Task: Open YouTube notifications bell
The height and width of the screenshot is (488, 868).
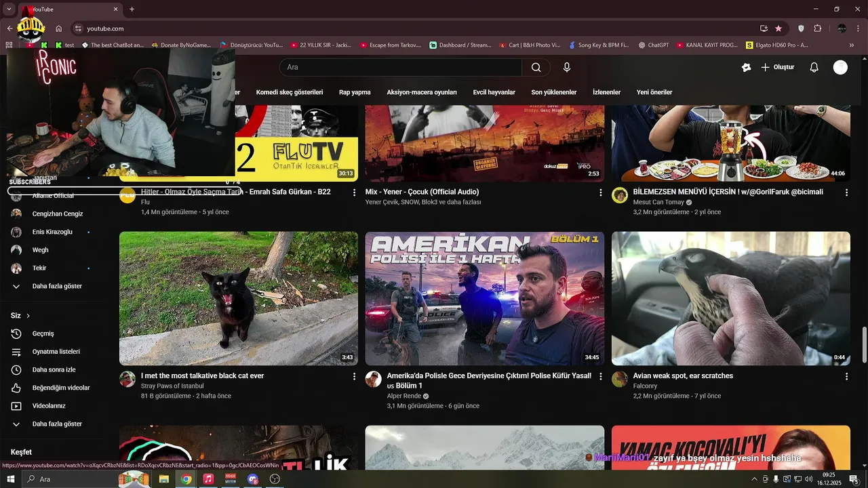Action: (814, 67)
